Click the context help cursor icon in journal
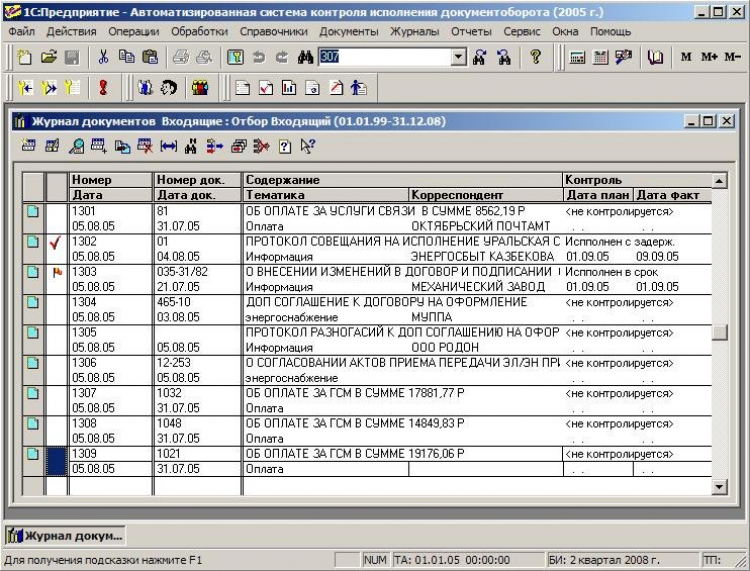750x571 pixels. point(307,147)
